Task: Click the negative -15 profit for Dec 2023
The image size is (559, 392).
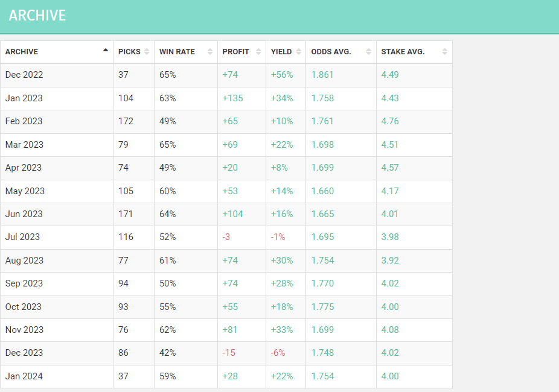Action: (x=229, y=353)
